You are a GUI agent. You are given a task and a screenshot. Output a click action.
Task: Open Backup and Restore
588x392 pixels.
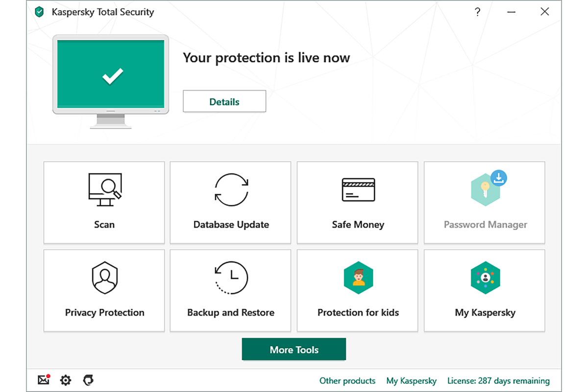(x=230, y=290)
